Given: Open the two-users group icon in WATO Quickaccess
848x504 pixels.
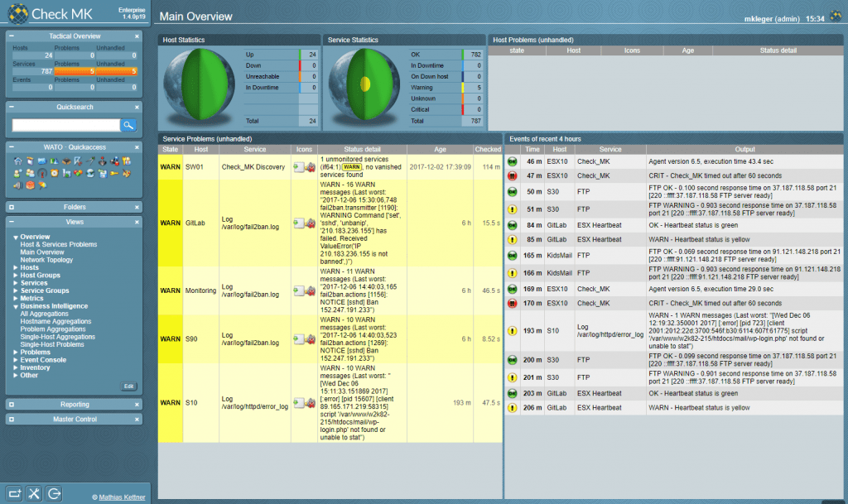Looking at the screenshot, I should pyautogui.click(x=30, y=174).
